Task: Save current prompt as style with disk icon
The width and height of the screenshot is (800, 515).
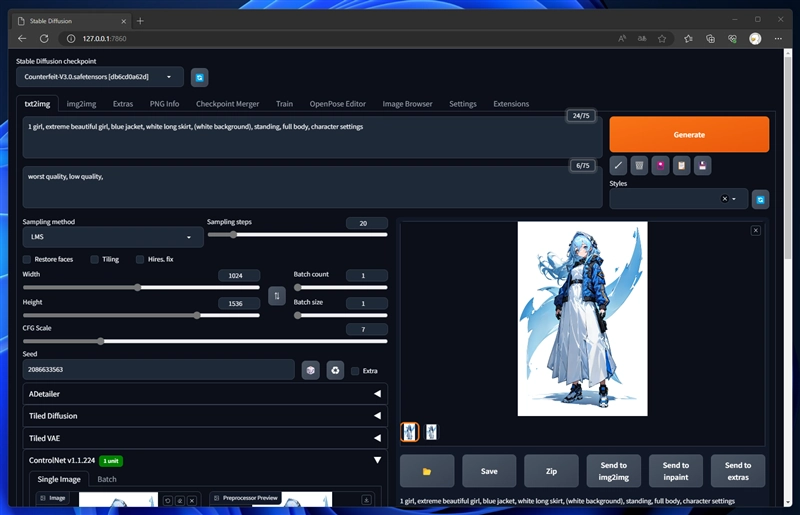Action: tap(703, 165)
